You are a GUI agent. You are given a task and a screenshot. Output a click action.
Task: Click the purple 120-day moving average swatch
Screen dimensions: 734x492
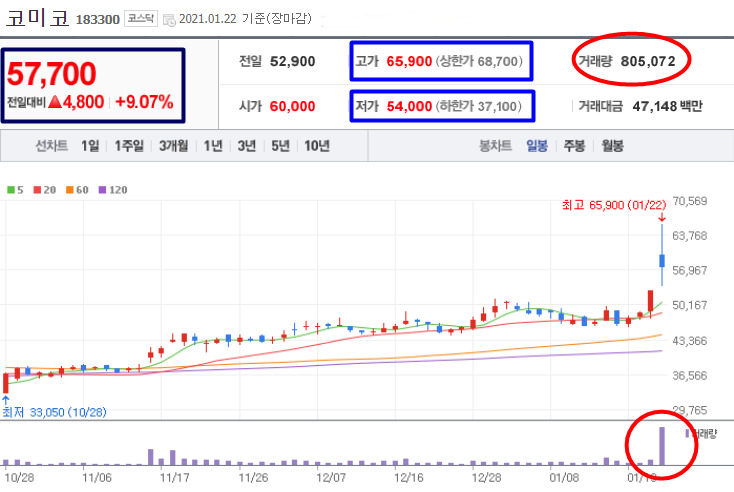[103, 190]
